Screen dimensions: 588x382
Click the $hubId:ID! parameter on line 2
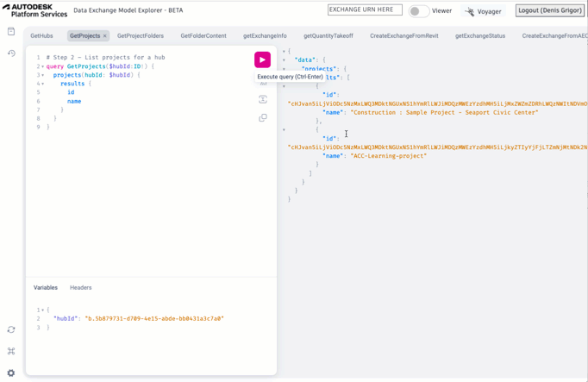(127, 66)
